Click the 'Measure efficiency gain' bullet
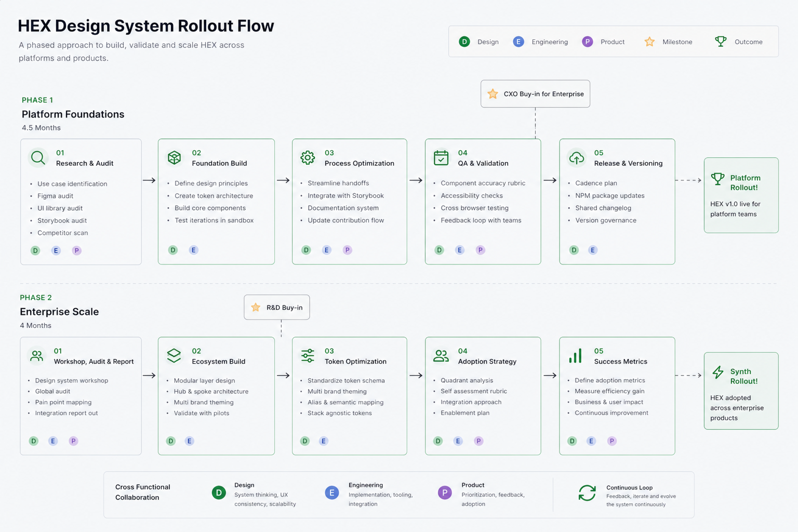The image size is (798, 532). pos(609,391)
